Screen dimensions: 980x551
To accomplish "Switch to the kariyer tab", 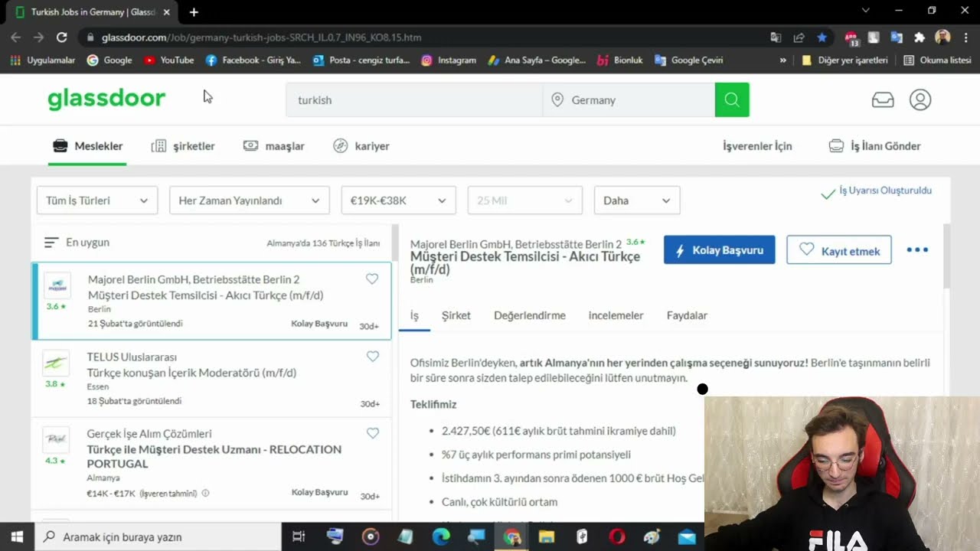I will pyautogui.click(x=361, y=146).
